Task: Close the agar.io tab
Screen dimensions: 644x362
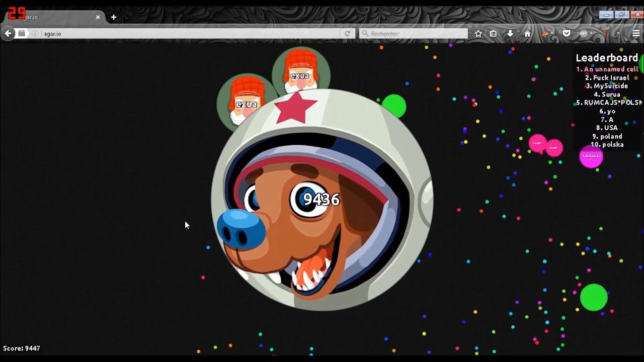Action: [x=98, y=17]
